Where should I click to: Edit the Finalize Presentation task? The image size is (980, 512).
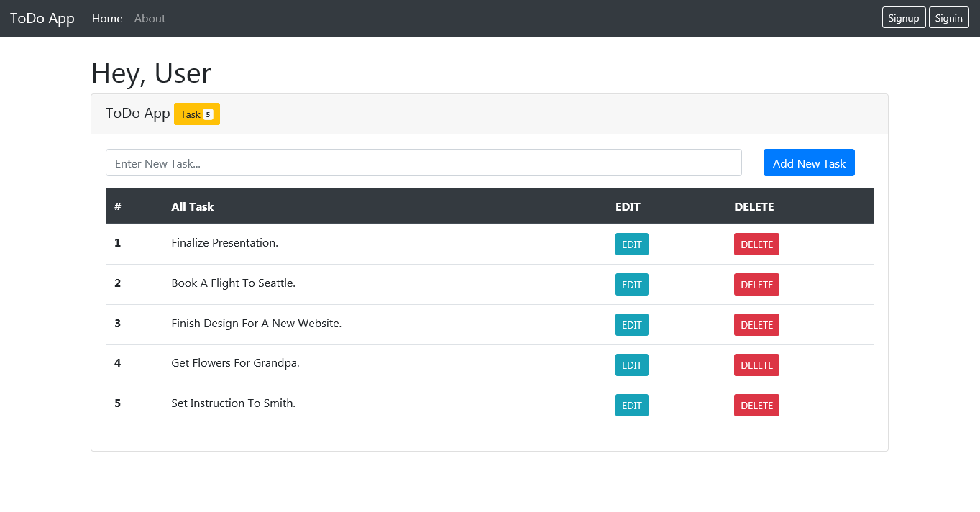(632, 244)
